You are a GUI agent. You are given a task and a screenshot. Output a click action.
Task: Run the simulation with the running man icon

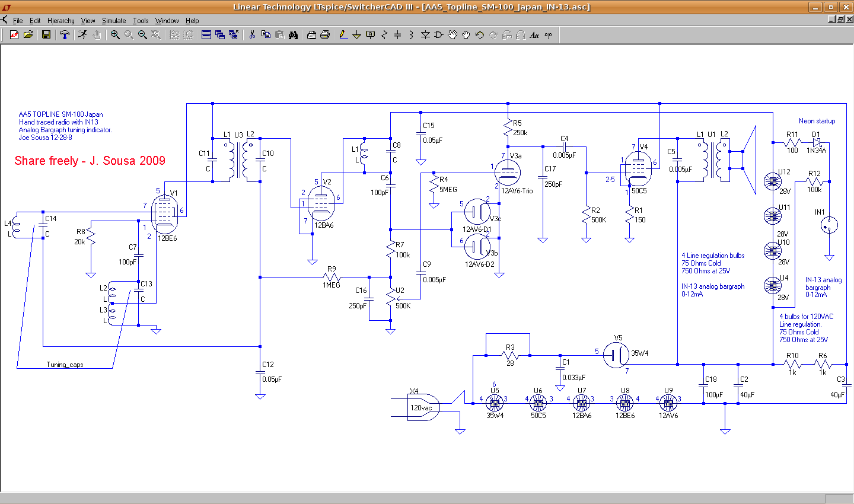click(x=82, y=35)
